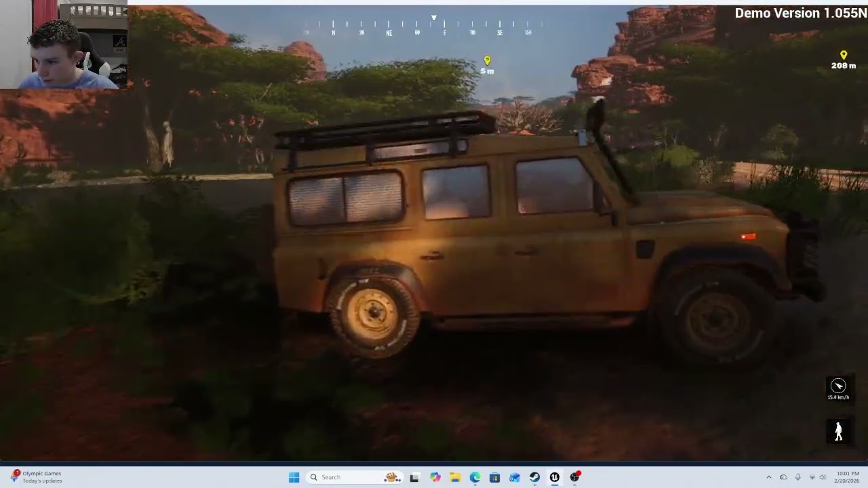The height and width of the screenshot is (488, 868).
Task: Click the muffin search highlight icon
Action: tap(391, 477)
